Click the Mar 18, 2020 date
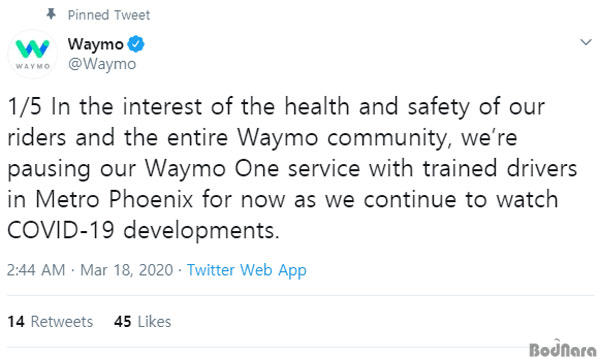 click(127, 270)
